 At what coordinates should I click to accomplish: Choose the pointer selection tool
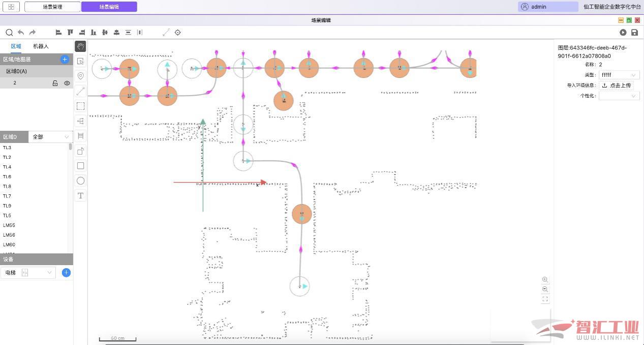[x=80, y=61]
